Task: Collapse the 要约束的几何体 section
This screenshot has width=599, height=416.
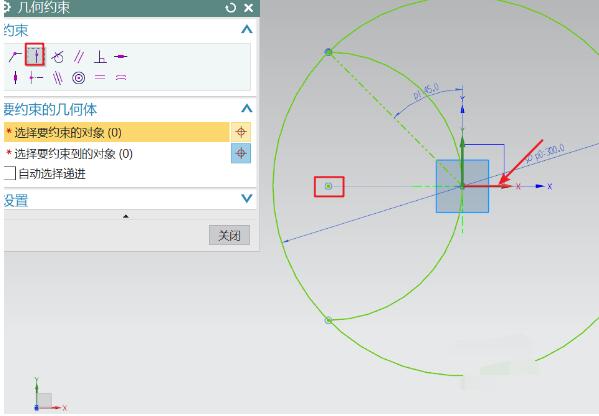Action: 247,109
